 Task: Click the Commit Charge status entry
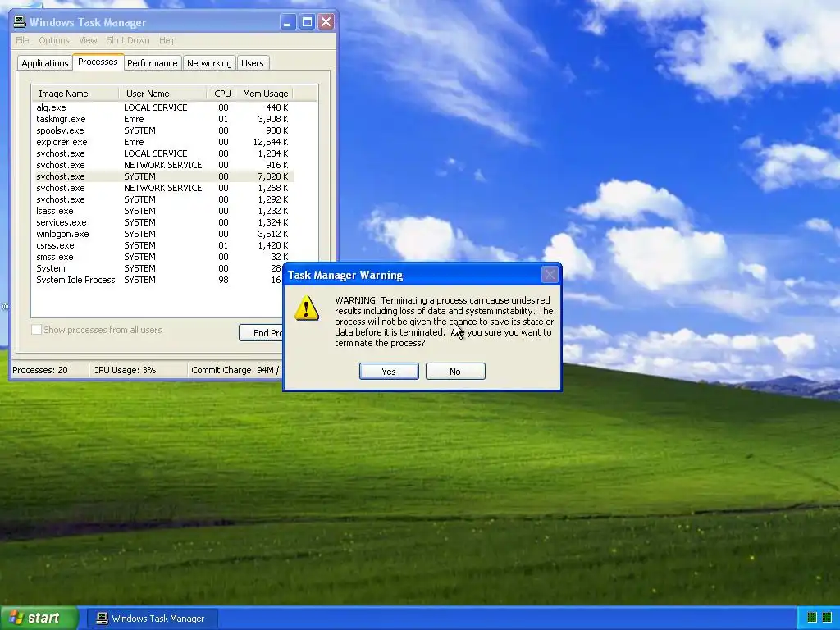click(x=235, y=370)
